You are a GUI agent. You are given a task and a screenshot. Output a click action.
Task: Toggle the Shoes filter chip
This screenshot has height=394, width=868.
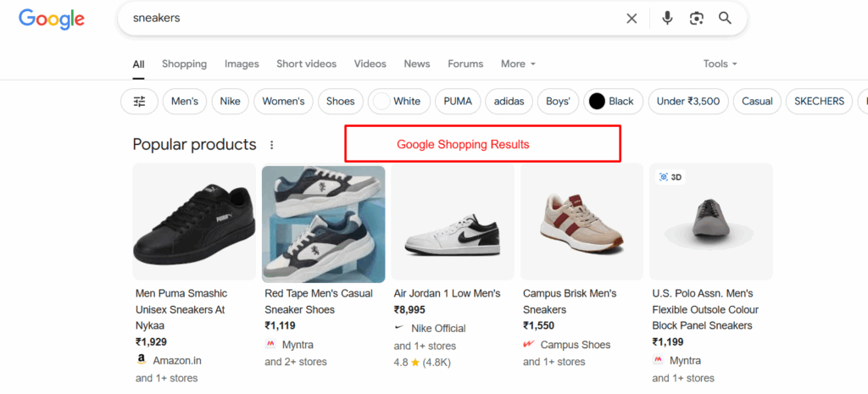(341, 102)
